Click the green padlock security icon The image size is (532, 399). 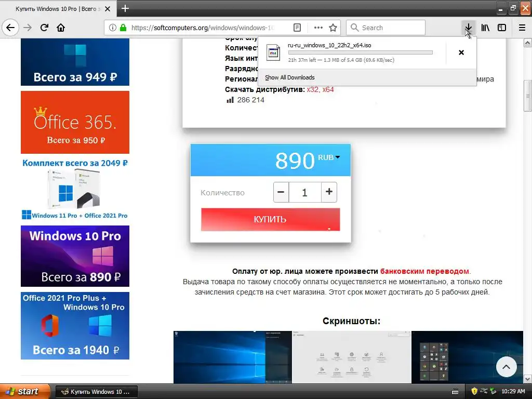point(123,28)
